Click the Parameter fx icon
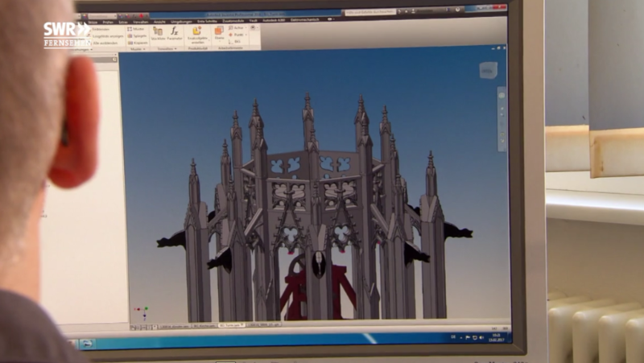 (174, 33)
